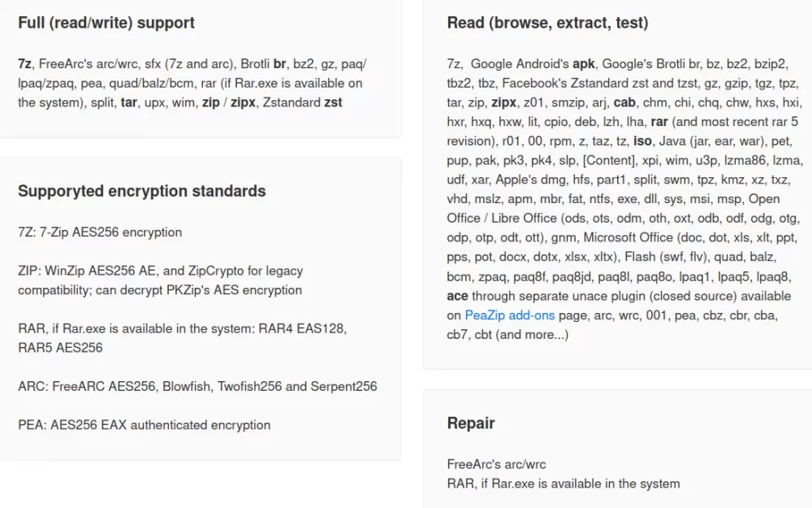This screenshot has height=508, width=812.
Task: Click "FreeArc's arc/wrc" under Repair
Action: click(x=496, y=464)
